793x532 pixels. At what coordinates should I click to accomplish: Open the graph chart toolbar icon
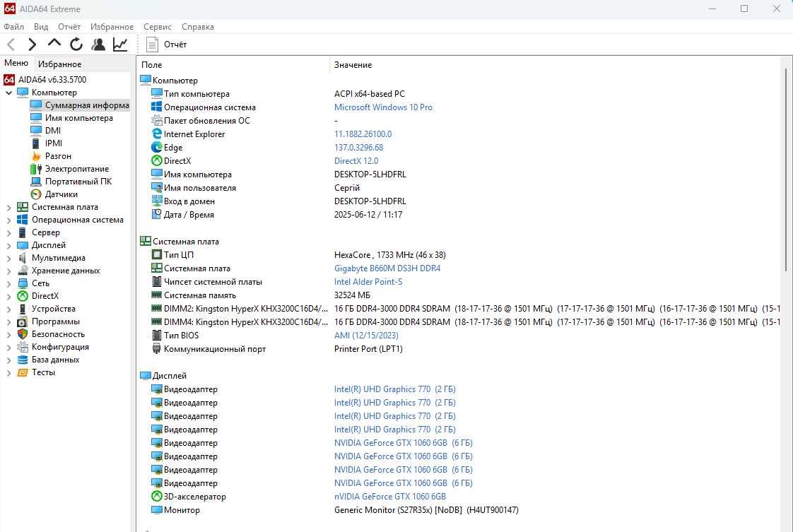[x=120, y=45]
